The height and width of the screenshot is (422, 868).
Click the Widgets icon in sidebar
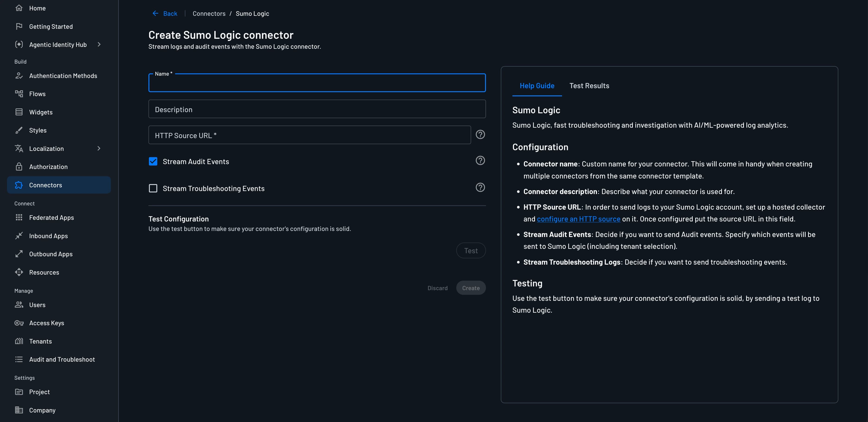click(x=19, y=112)
